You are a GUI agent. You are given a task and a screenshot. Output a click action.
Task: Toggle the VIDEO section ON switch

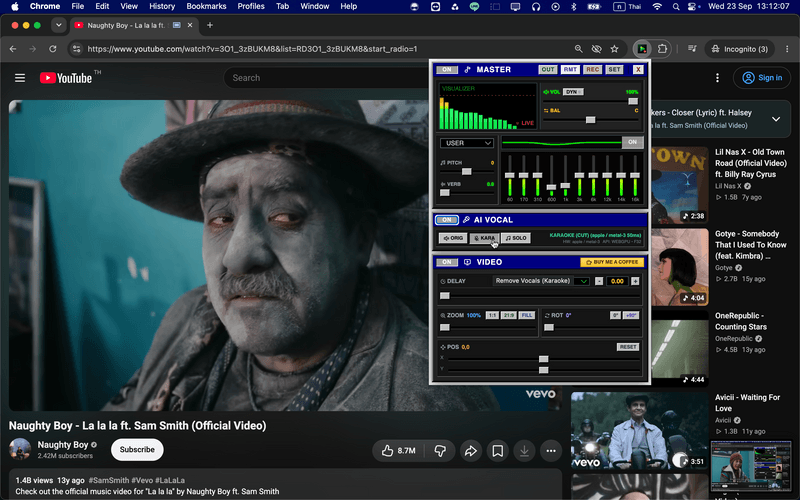coord(447,262)
